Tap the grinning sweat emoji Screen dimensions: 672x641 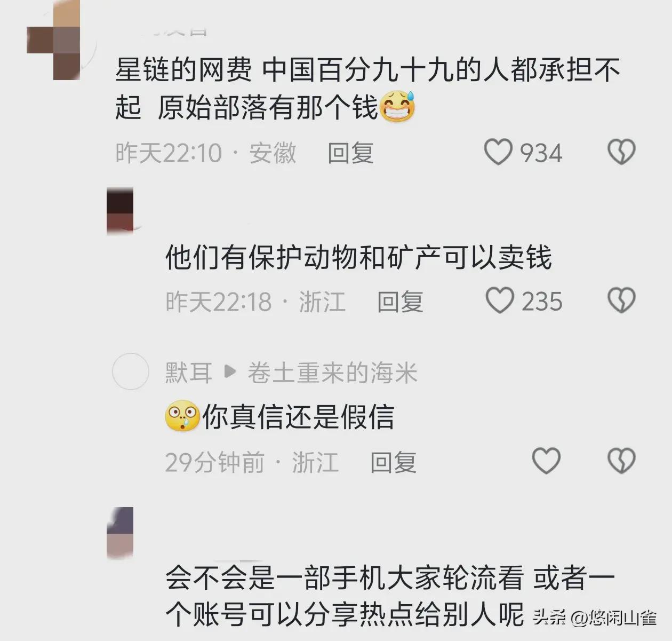[397, 107]
